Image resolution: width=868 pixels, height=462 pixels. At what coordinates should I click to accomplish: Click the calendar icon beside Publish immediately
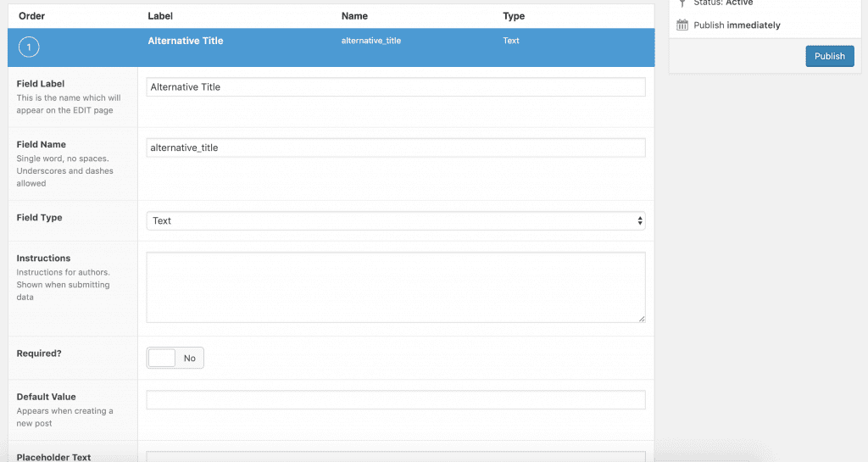(x=682, y=25)
